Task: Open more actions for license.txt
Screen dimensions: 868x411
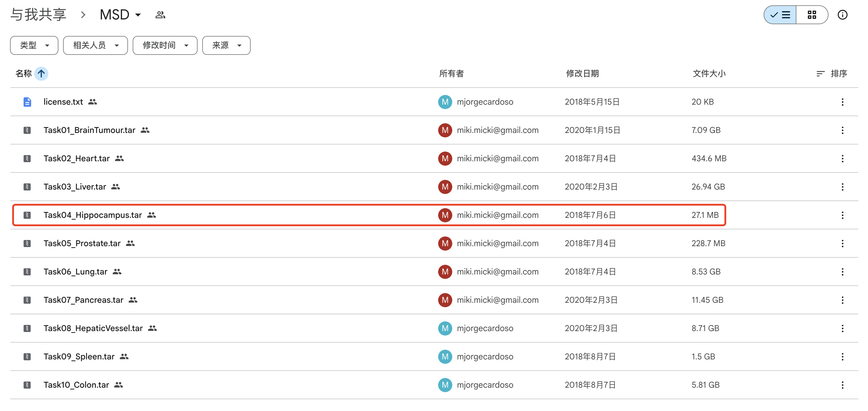Action: point(842,102)
